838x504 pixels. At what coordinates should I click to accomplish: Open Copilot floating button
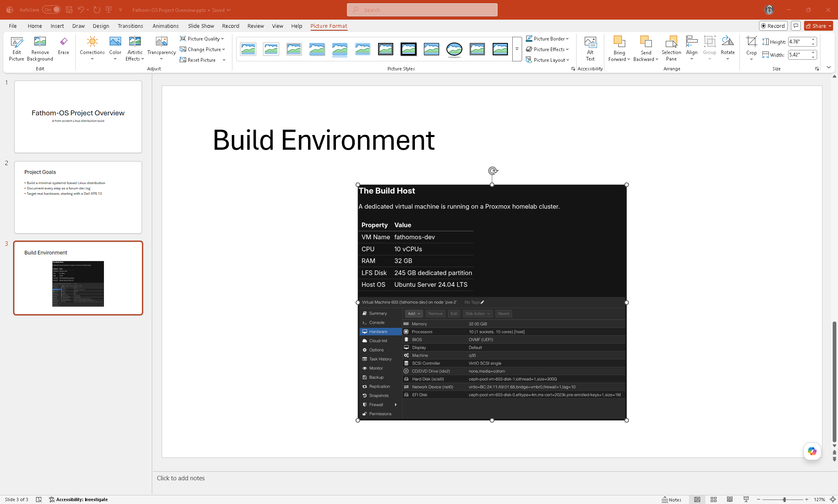click(x=812, y=451)
